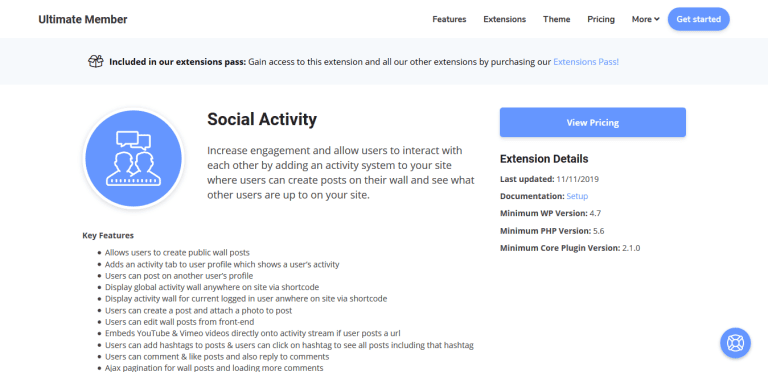
Task: Click the Get started button
Action: click(x=698, y=19)
